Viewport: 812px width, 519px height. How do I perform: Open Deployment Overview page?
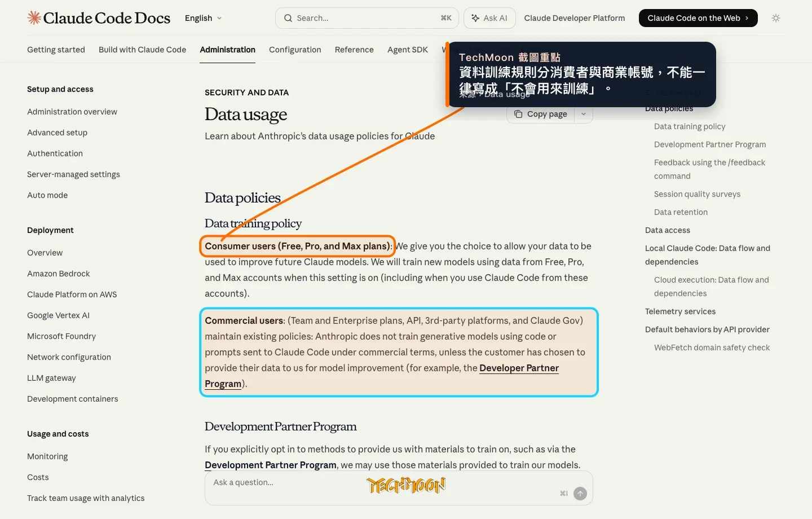(45, 253)
